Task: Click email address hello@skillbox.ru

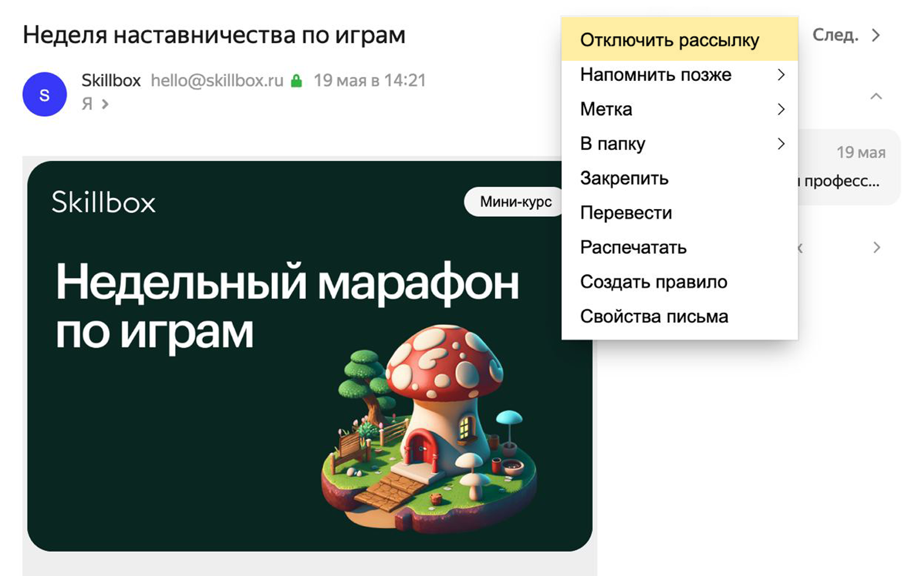Action: click(x=217, y=80)
